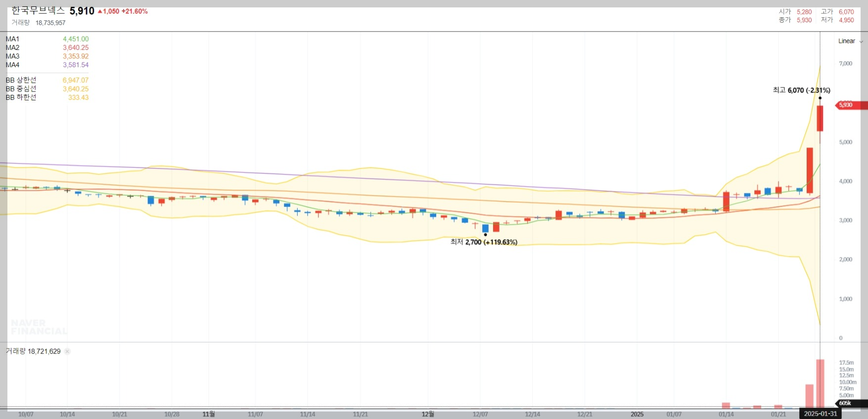
Task: Click the current price 5,910
Action: point(82,11)
